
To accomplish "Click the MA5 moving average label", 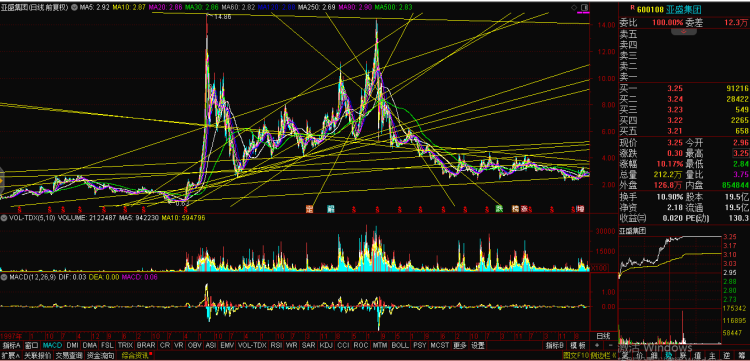I will click(x=88, y=8).
